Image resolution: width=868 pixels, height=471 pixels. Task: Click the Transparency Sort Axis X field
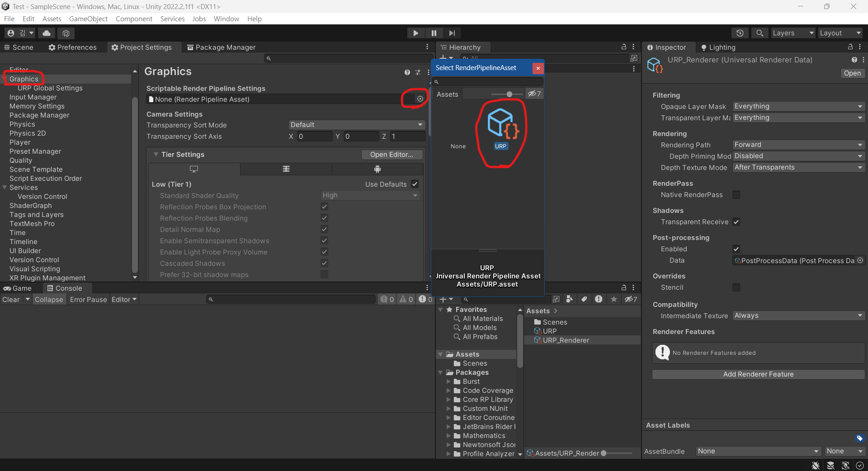pyautogui.click(x=315, y=137)
